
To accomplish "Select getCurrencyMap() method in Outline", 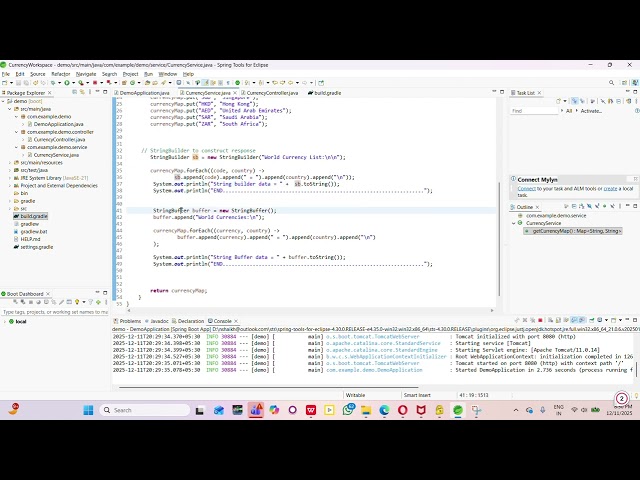I will point(573,231).
